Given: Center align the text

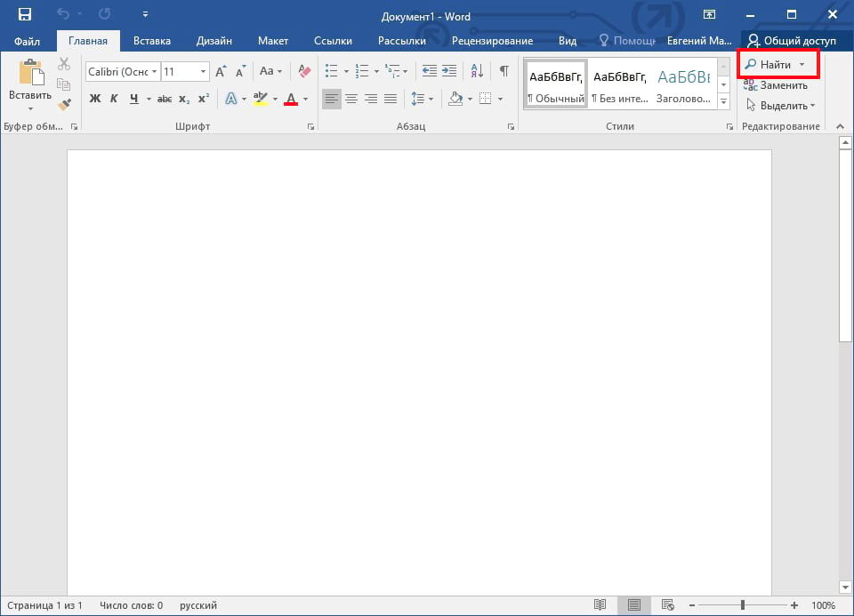Looking at the screenshot, I should point(351,99).
